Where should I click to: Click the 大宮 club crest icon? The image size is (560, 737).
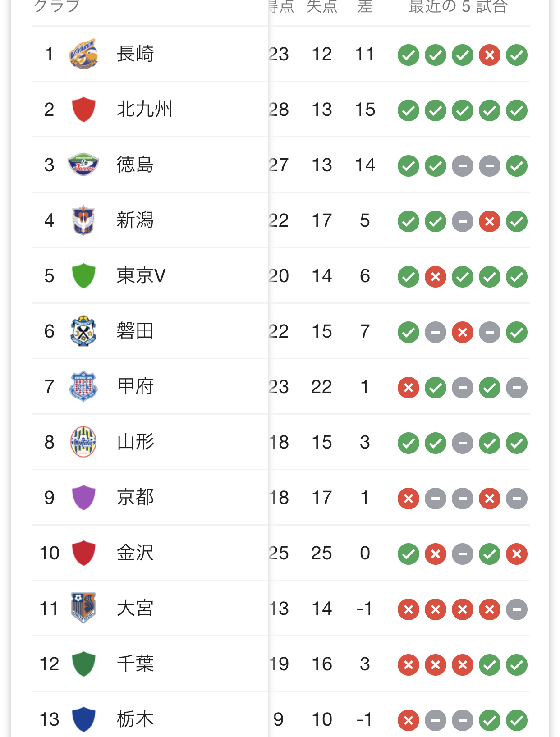click(x=83, y=608)
